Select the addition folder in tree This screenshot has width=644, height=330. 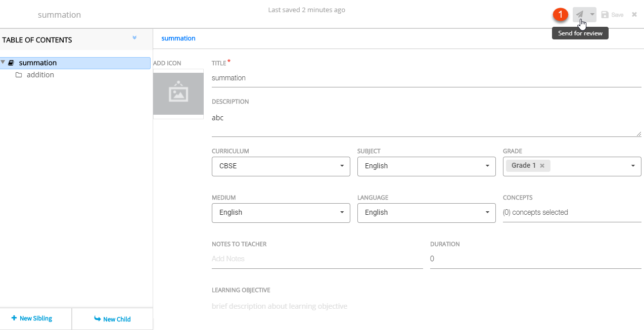(40, 75)
